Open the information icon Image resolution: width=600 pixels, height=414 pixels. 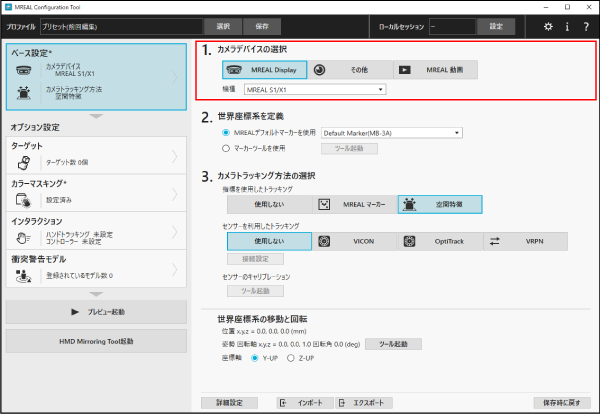coord(567,26)
